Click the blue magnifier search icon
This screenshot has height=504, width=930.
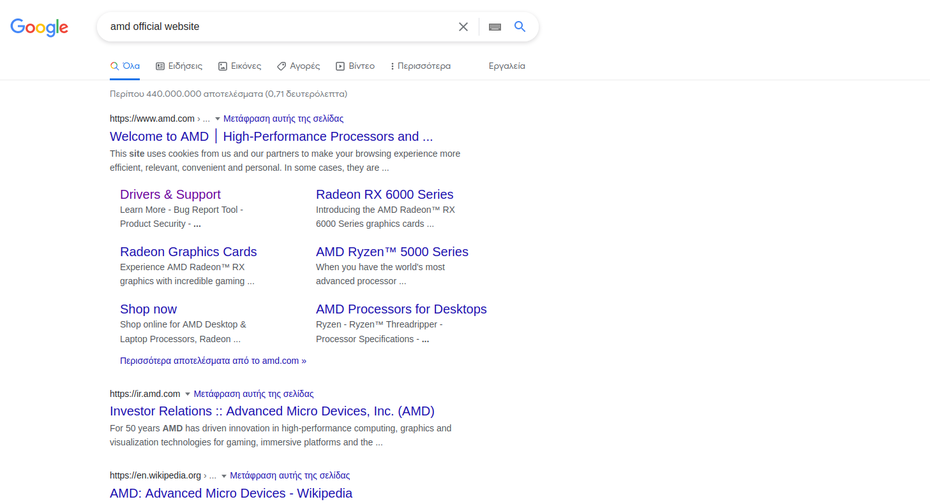tap(520, 27)
